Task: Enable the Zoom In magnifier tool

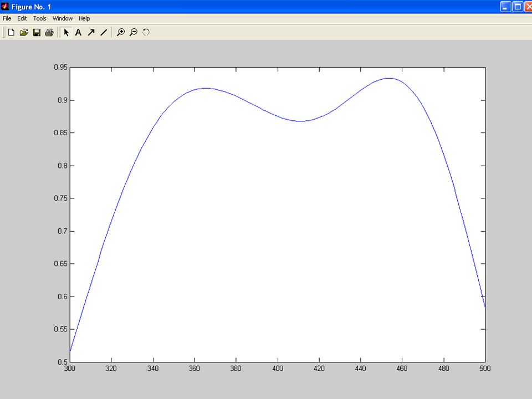Action: point(121,32)
